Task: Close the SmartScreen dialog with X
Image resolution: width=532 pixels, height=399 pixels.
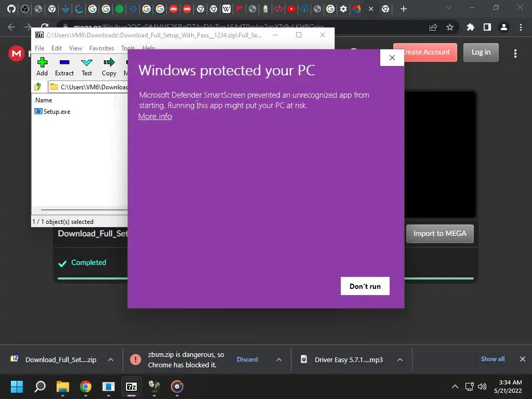Action: pos(392,58)
